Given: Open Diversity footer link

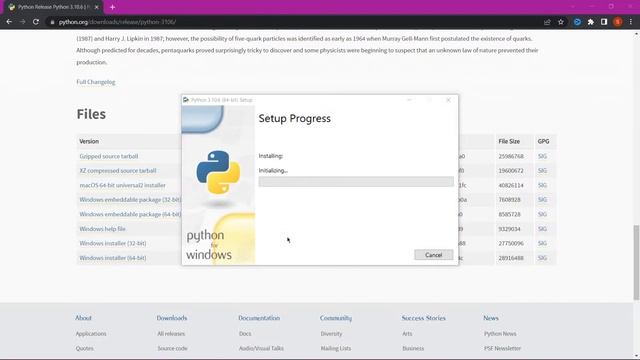Looking at the screenshot, I should [x=331, y=334].
